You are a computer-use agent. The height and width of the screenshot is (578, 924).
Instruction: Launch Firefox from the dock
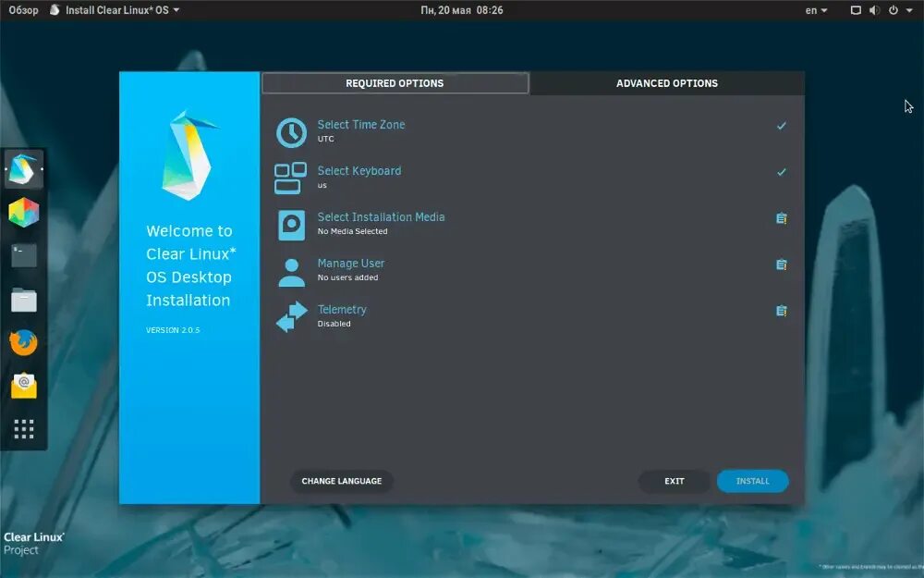coord(24,343)
